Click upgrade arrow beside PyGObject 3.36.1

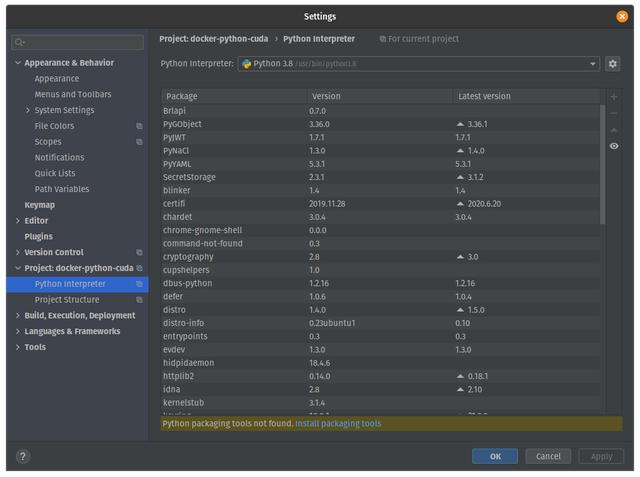[460, 124]
